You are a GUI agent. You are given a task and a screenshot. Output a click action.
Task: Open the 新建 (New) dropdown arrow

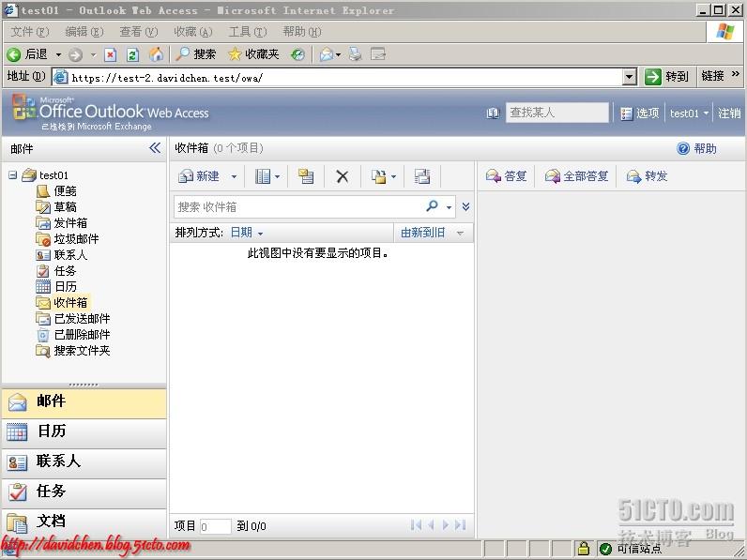pos(234,176)
